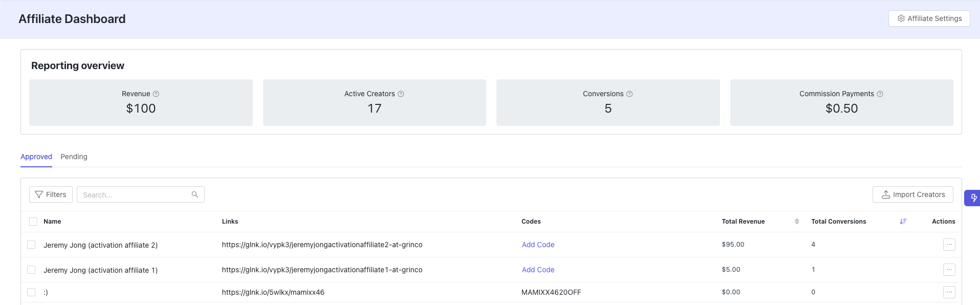Toggle Total Conversions descending sort icon
Viewport: 980px width, 305px height.
[903, 222]
